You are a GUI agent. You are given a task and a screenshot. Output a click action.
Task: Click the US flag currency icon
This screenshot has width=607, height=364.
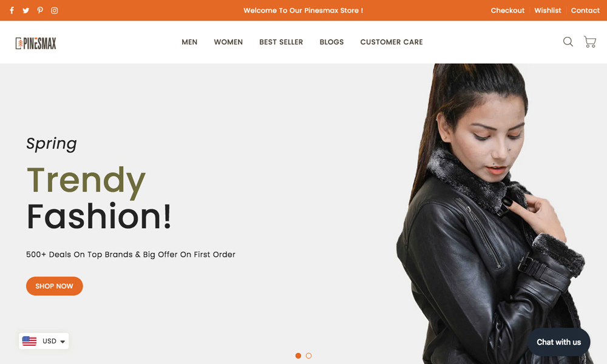tap(29, 341)
